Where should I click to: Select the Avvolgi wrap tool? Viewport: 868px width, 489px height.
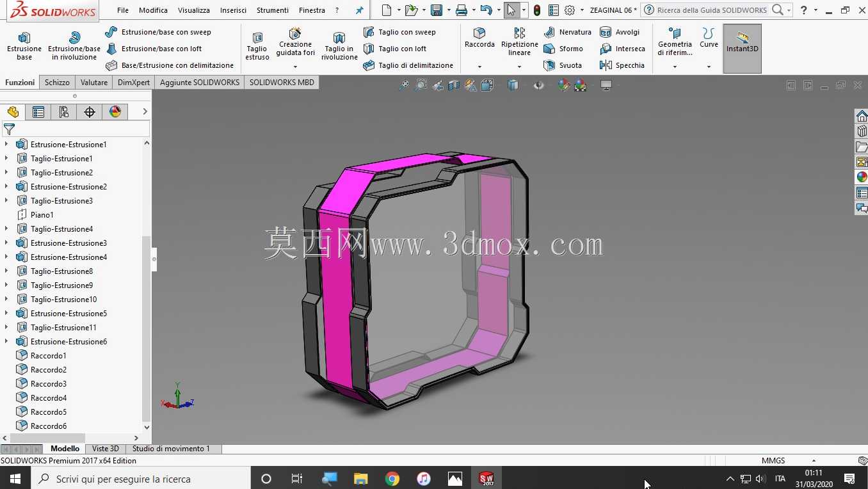click(x=620, y=32)
